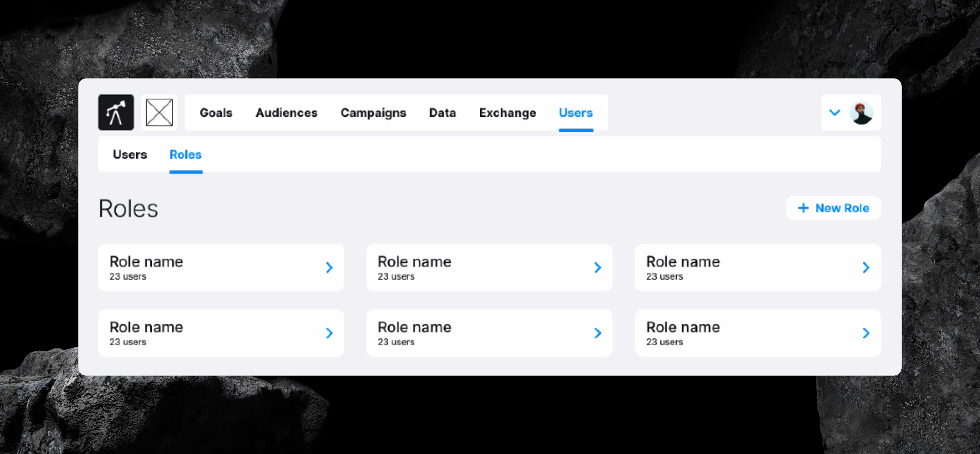
Task: Switch to the Data section
Action: click(442, 113)
